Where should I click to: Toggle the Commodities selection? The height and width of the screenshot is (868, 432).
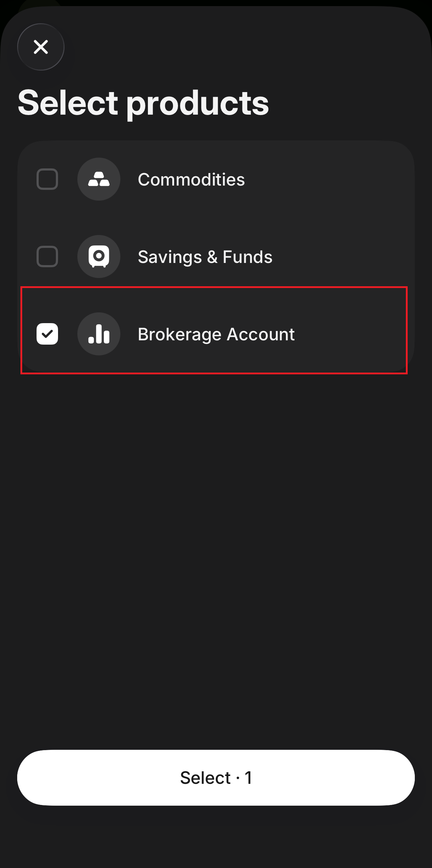tap(47, 179)
